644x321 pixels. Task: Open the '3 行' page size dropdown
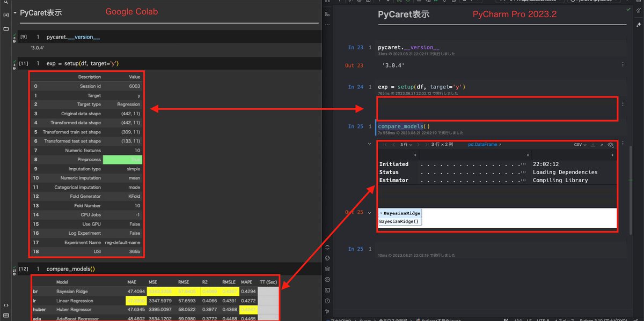[406, 145]
